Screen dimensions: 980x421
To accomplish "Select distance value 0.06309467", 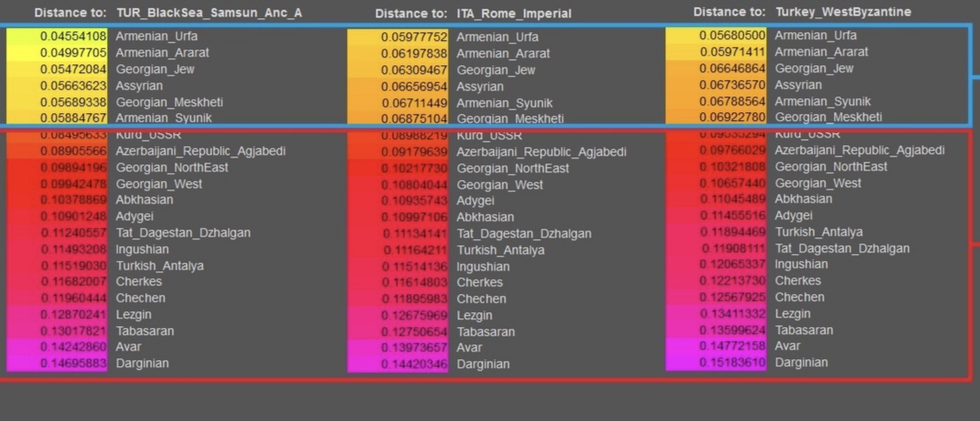I will click(415, 70).
